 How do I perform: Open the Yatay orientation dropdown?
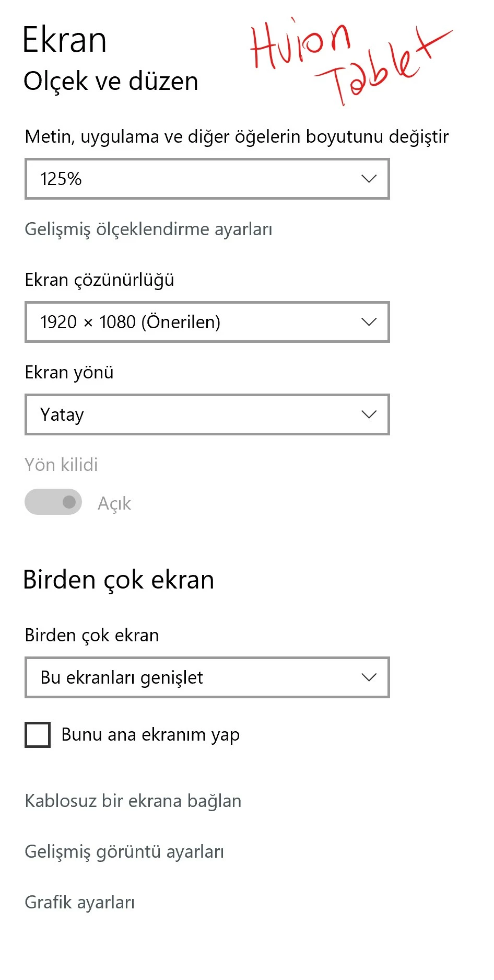point(207,414)
